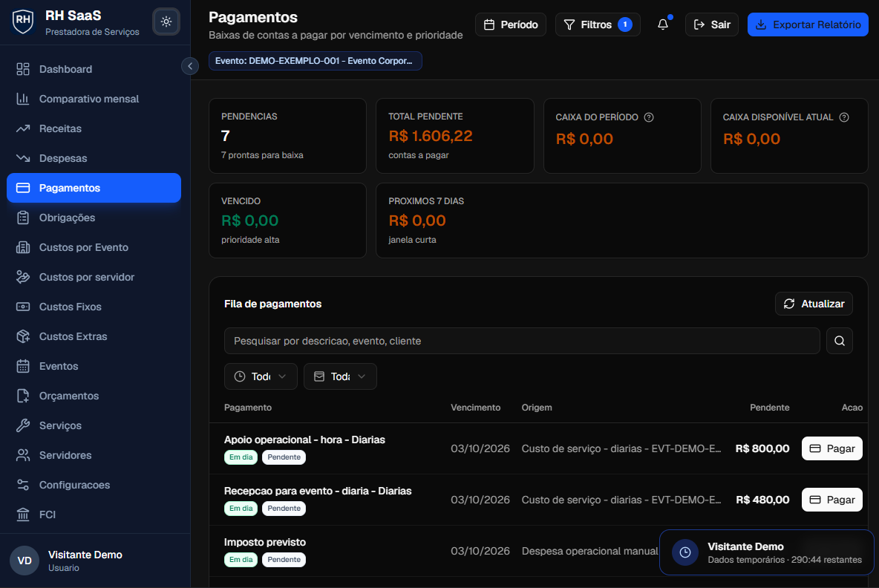879x588 pixels.
Task: Select Pagamentos in the sidebar
Action: (94, 188)
